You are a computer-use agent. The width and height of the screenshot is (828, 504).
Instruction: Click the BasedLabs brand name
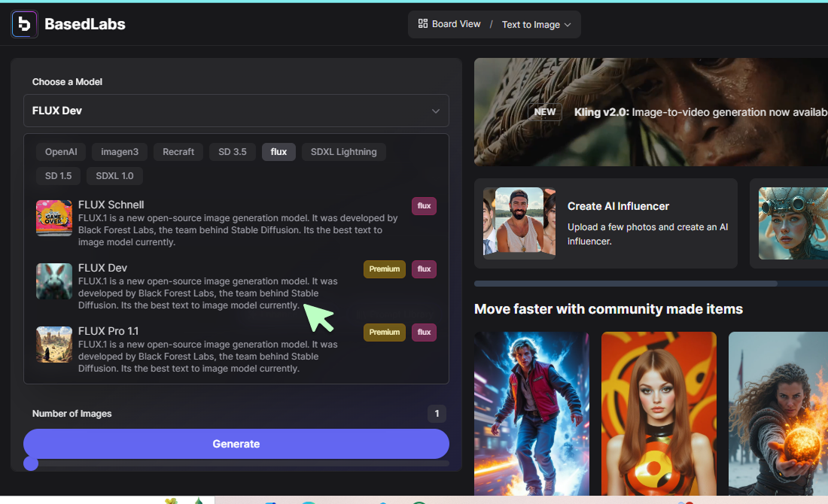(85, 24)
